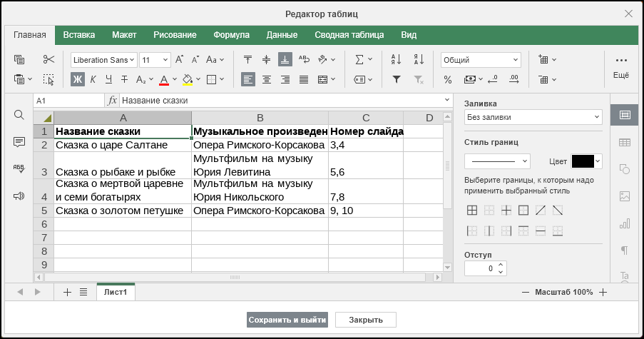Toggle bold Ж formatting
The height and width of the screenshot is (339, 644).
pyautogui.click(x=77, y=79)
